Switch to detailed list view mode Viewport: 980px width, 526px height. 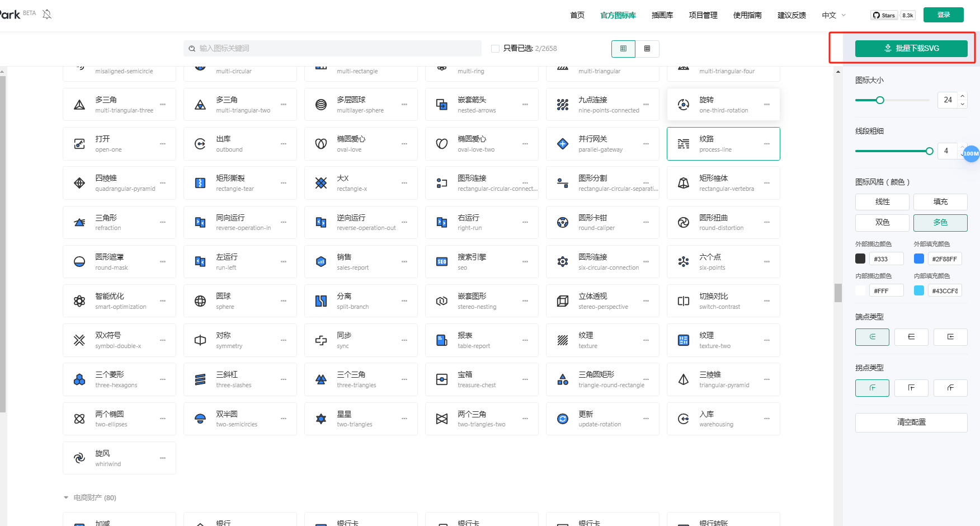tap(623, 49)
